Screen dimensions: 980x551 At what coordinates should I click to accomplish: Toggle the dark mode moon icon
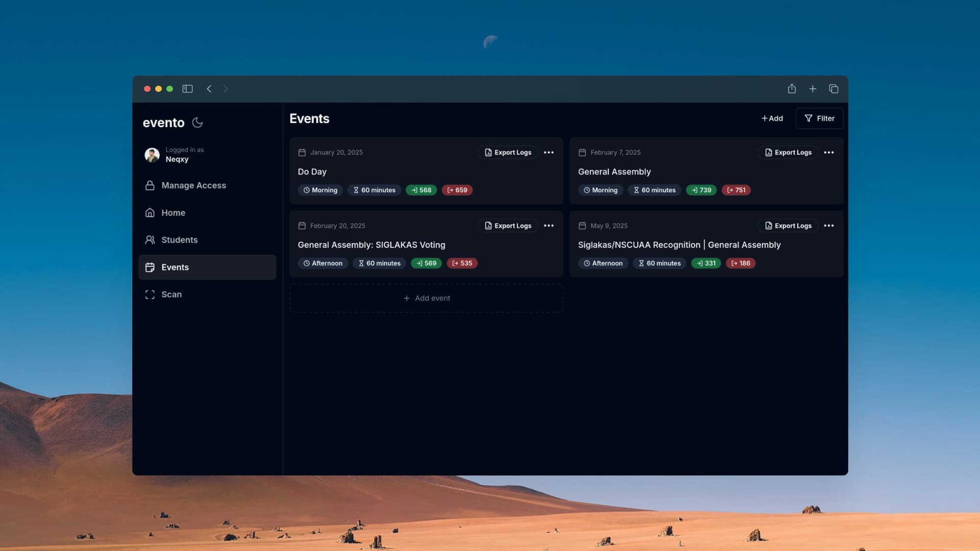click(x=198, y=122)
